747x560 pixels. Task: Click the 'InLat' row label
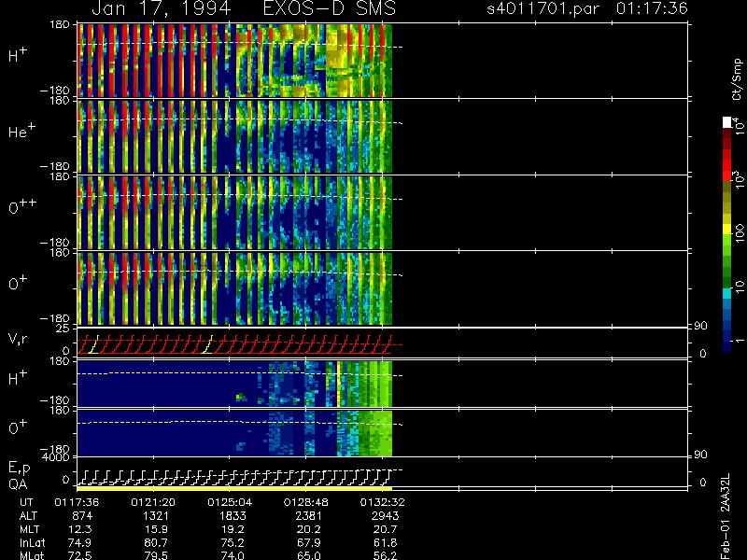32,542
